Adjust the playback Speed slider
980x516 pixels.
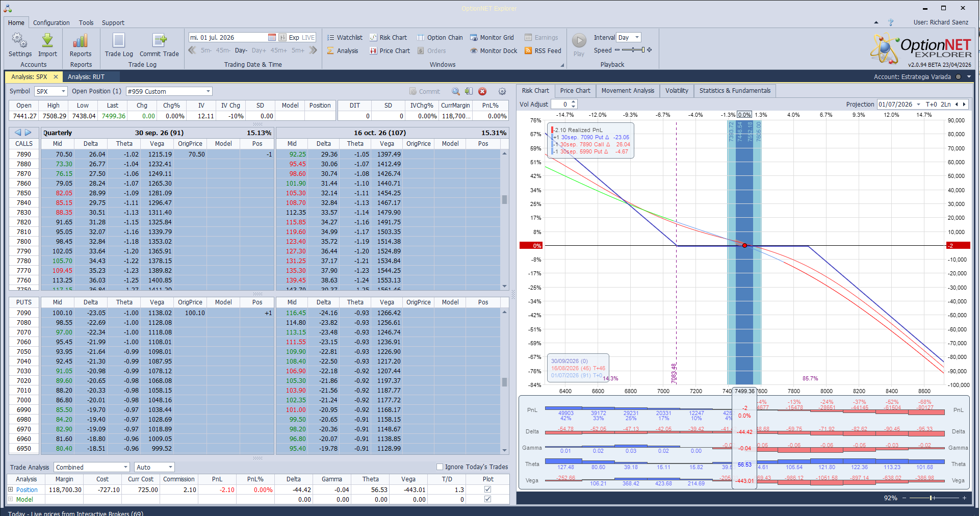(633, 50)
